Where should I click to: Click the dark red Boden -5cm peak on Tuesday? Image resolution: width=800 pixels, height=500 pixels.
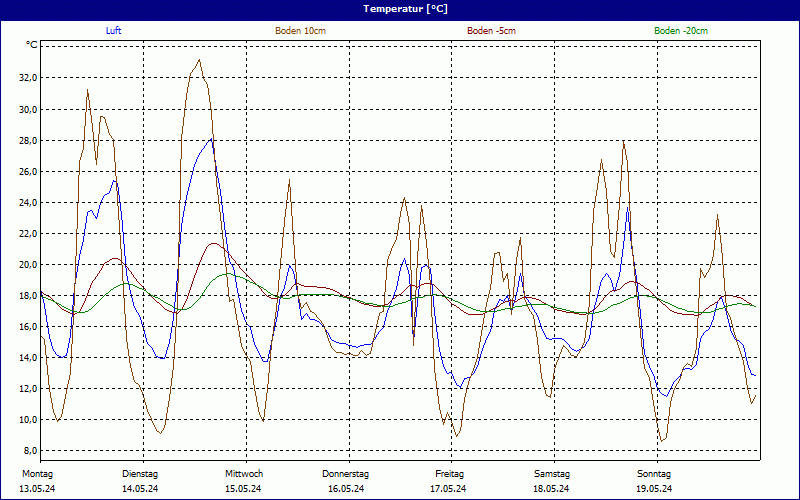[x=214, y=243]
